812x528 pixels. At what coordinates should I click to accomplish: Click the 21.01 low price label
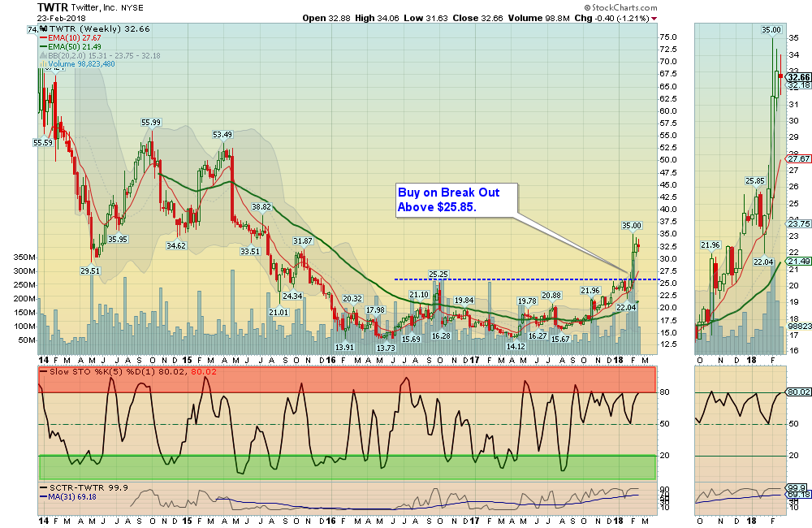tap(279, 312)
